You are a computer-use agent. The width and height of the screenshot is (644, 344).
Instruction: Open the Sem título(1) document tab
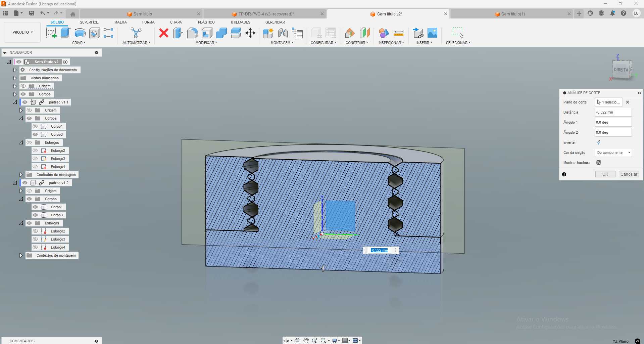pyautogui.click(x=513, y=14)
